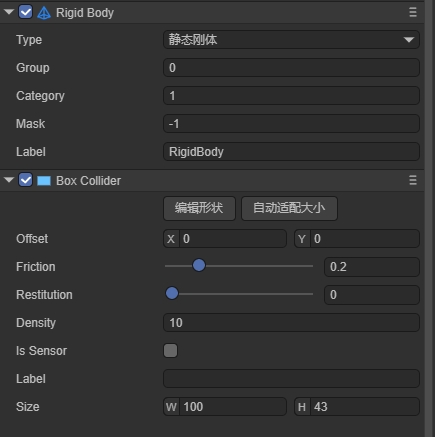Collapse the Box Collider section

coord(9,180)
